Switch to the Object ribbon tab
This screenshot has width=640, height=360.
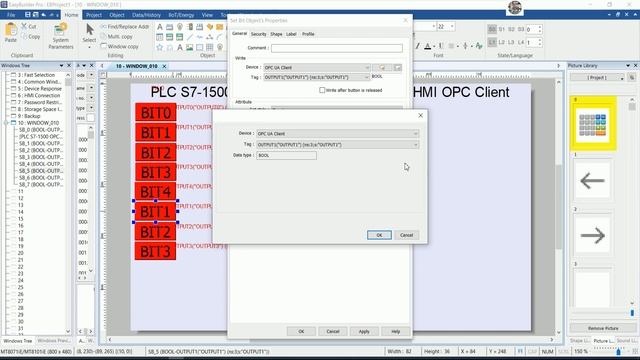117,15
